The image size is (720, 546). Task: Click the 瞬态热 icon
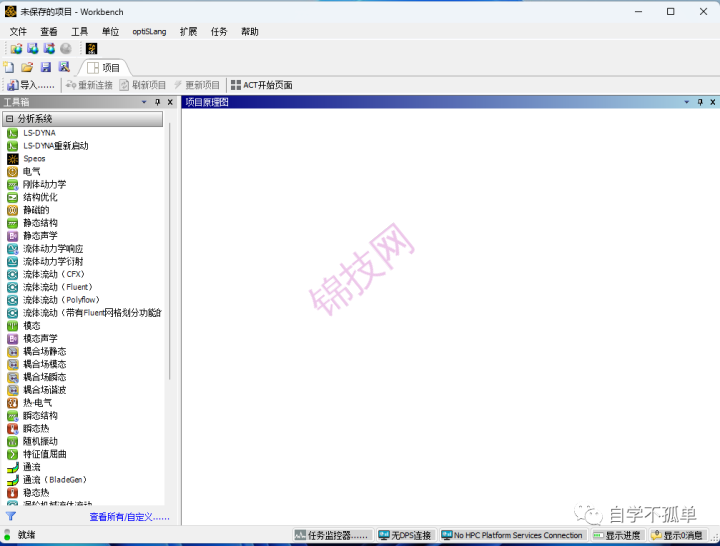(12, 429)
